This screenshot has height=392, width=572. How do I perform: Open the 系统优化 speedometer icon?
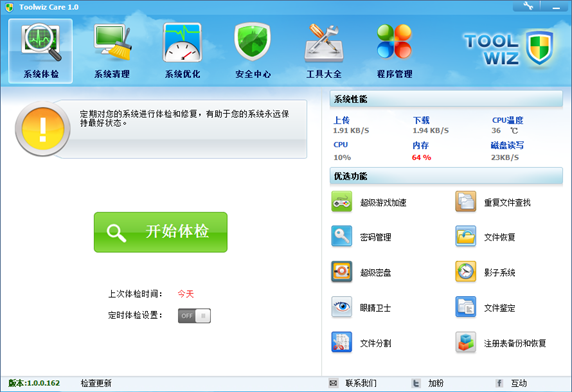182,42
